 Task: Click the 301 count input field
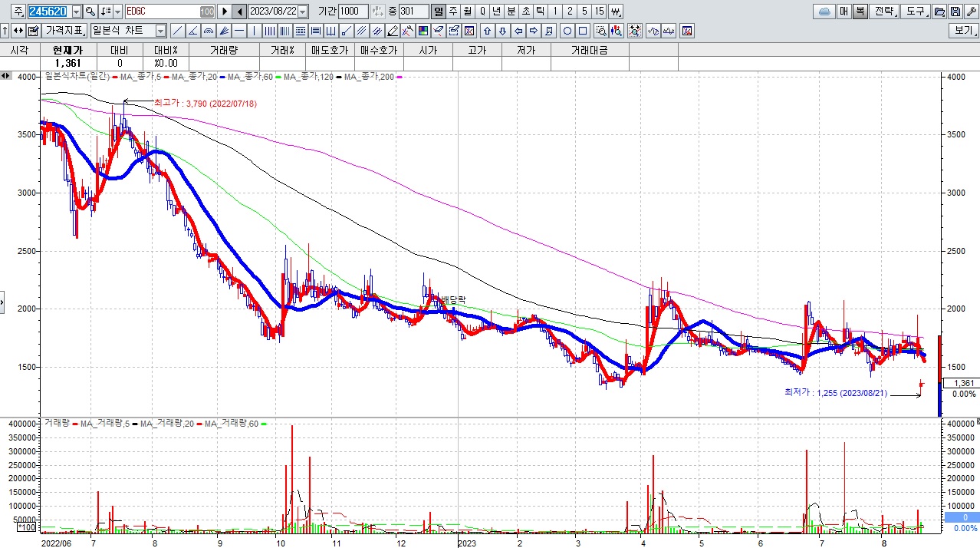point(413,12)
